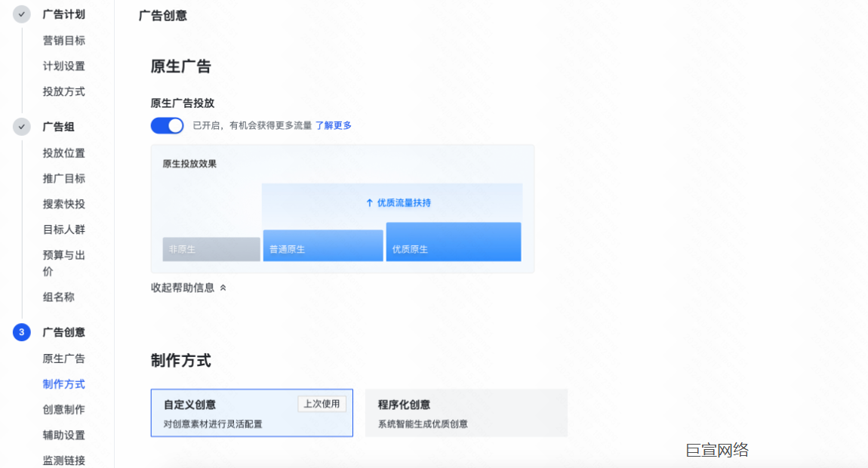
Task: Open 投放位置 section in sidebar
Action: (64, 153)
